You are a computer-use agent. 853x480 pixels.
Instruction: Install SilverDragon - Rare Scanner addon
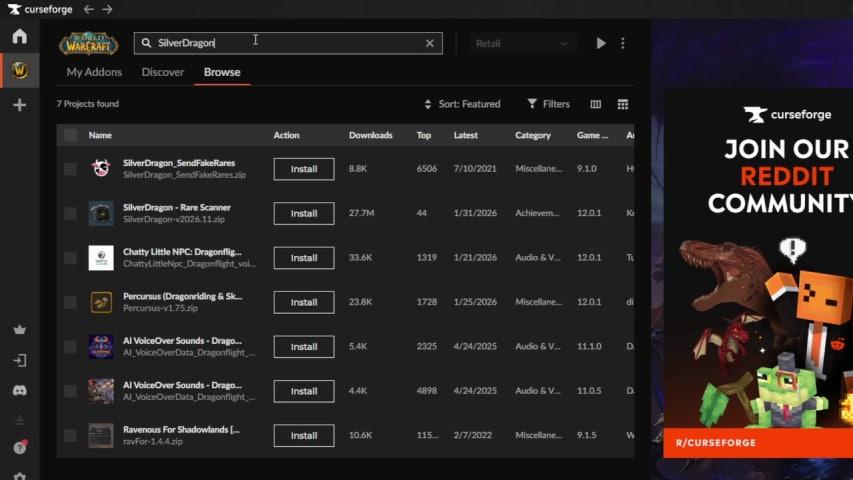(x=304, y=213)
